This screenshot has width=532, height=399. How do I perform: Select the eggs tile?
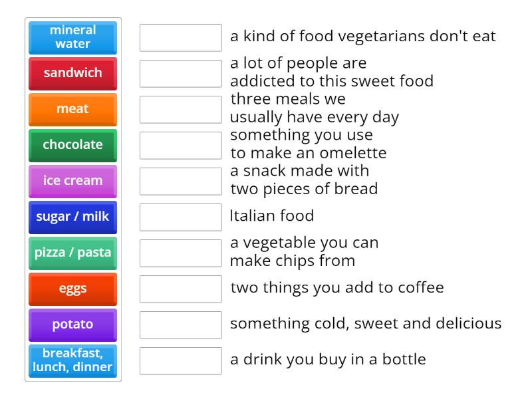pyautogui.click(x=72, y=289)
